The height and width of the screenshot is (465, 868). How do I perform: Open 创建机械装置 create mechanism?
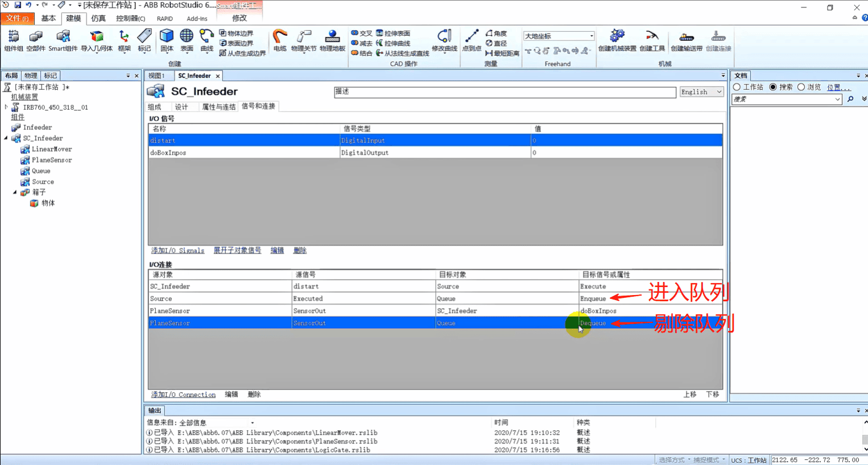(x=617, y=41)
